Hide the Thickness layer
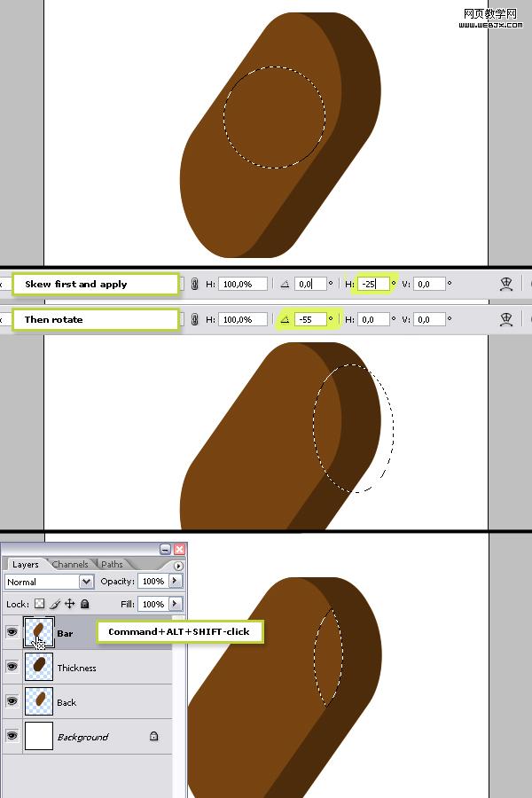This screenshot has width=532, height=798. coord(12,667)
